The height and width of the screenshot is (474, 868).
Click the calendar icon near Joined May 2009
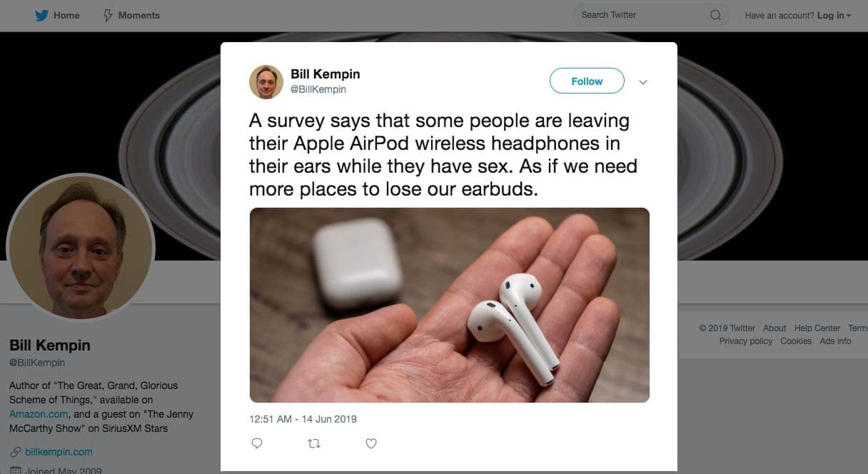[15, 470]
